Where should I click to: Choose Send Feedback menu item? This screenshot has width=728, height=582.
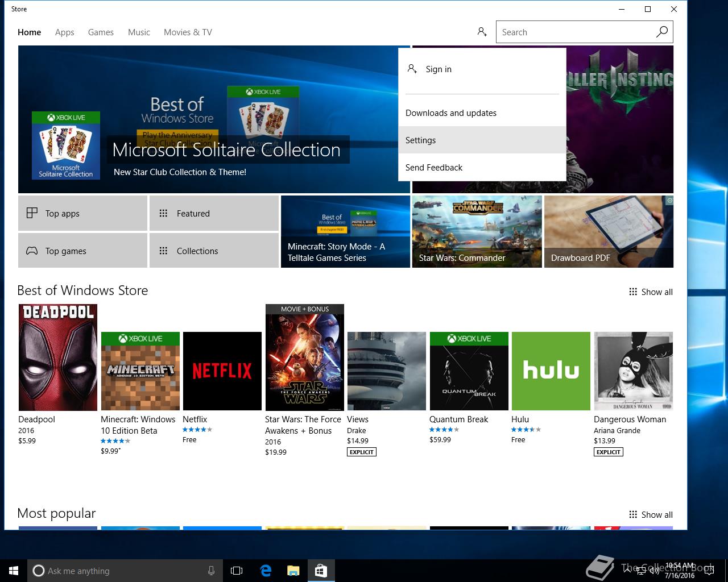(482, 167)
